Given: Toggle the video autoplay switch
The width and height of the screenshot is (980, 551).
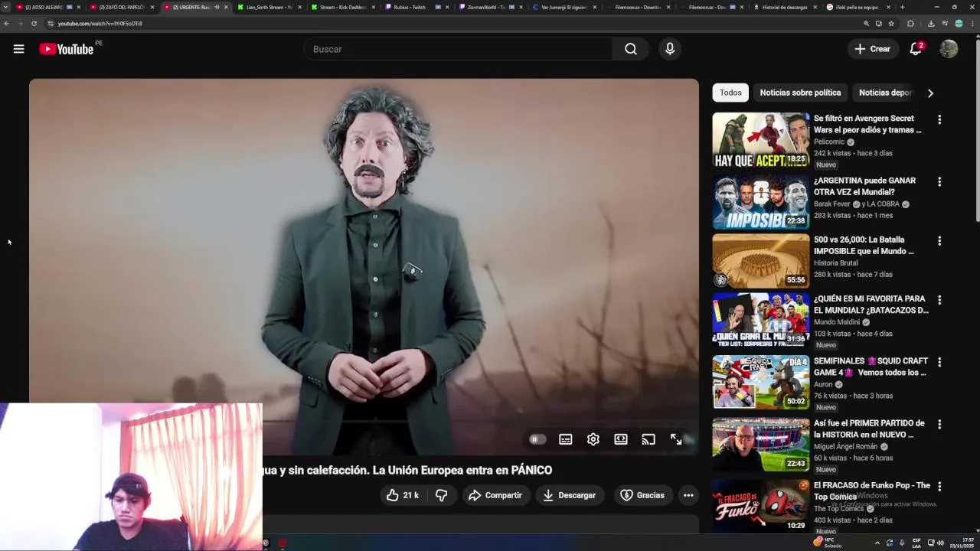Looking at the screenshot, I should [x=537, y=439].
